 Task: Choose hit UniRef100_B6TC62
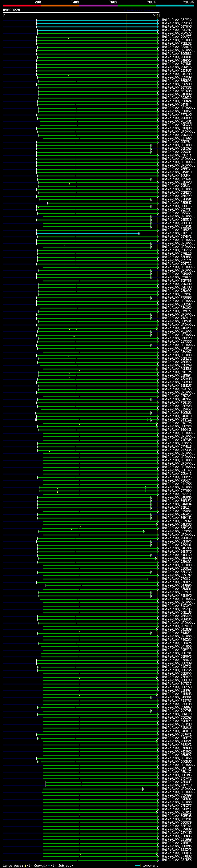pyautogui.click(x=176, y=88)
